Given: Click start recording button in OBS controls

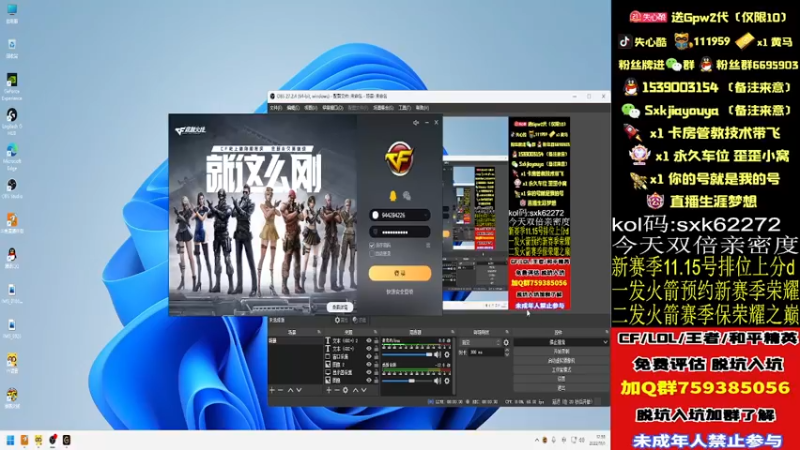Looking at the screenshot, I should pyautogui.click(x=561, y=352).
